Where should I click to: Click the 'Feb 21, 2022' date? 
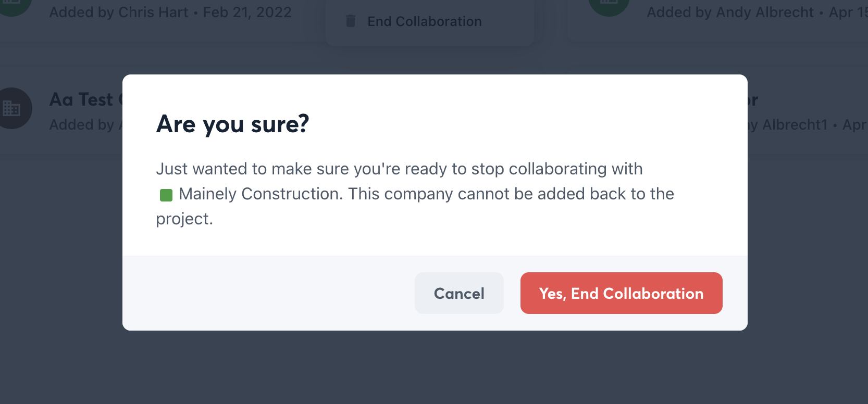click(247, 12)
